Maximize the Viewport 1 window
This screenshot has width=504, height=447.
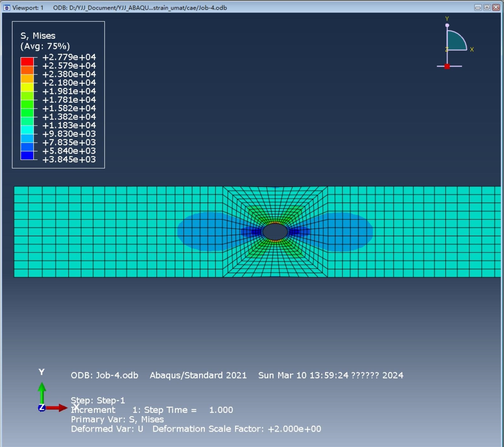click(487, 8)
